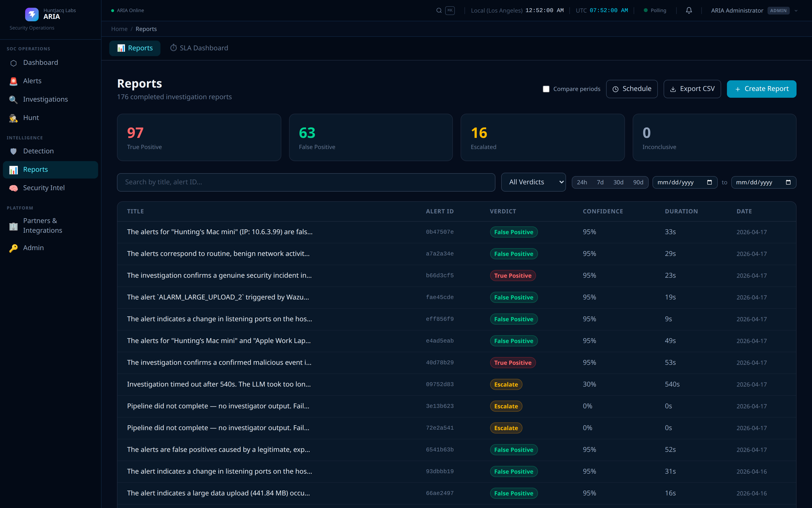Enable the Compare periods checkbox
Viewport: 812px width, 508px height.
546,89
